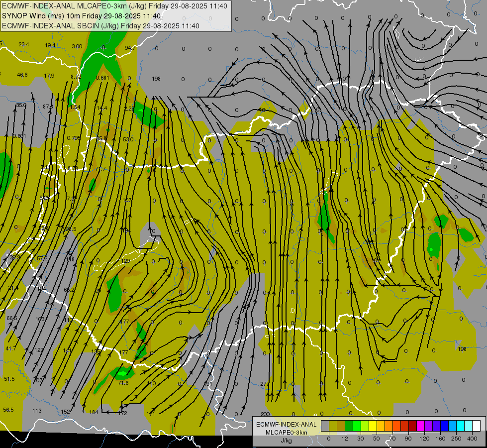Screen dimensions: 487x448
Task: Click the '53.0' value on the map
Action: (x=128, y=139)
